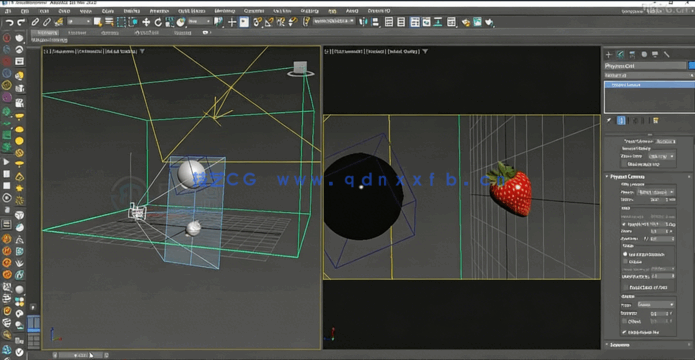
Task: Toggle the Angle Snap button
Action: pos(269,22)
